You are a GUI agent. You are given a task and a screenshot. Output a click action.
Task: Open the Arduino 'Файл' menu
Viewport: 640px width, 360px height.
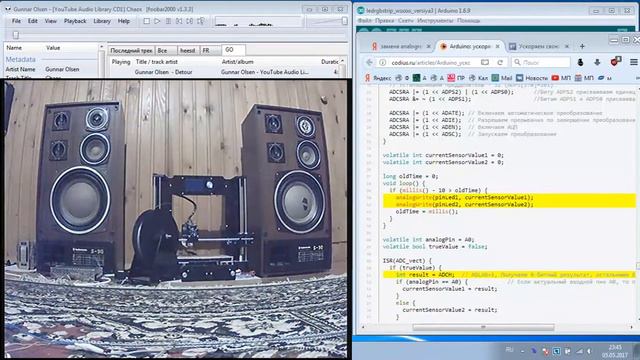(364, 20)
